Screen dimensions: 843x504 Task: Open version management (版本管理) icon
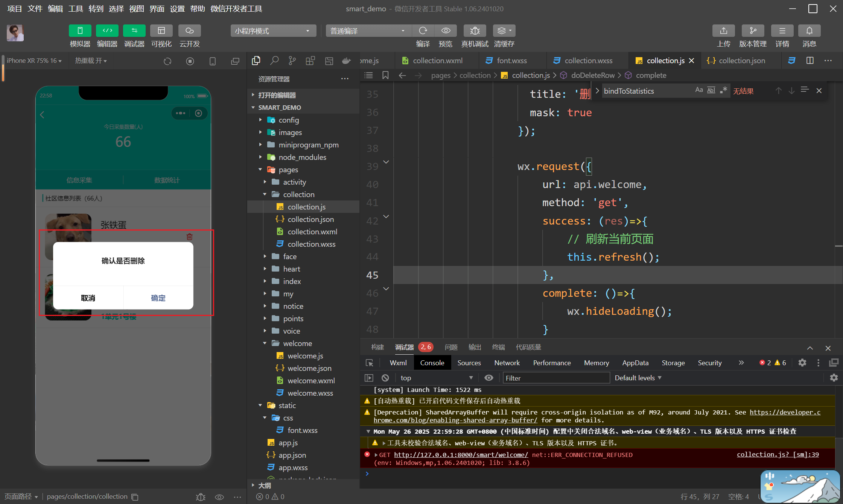[x=753, y=31]
